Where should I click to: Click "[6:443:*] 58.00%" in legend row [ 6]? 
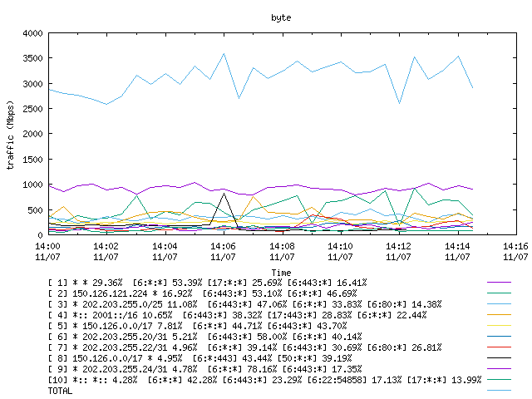247,337
